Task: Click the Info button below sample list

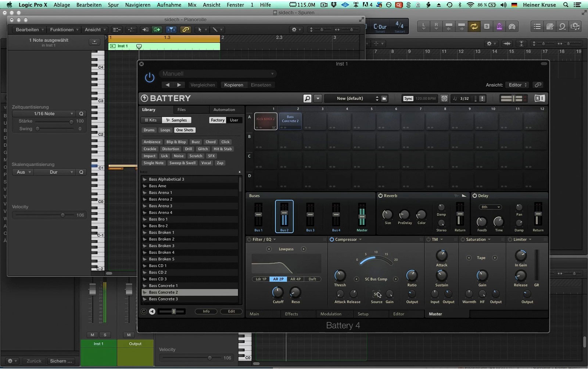Action: pos(206,312)
